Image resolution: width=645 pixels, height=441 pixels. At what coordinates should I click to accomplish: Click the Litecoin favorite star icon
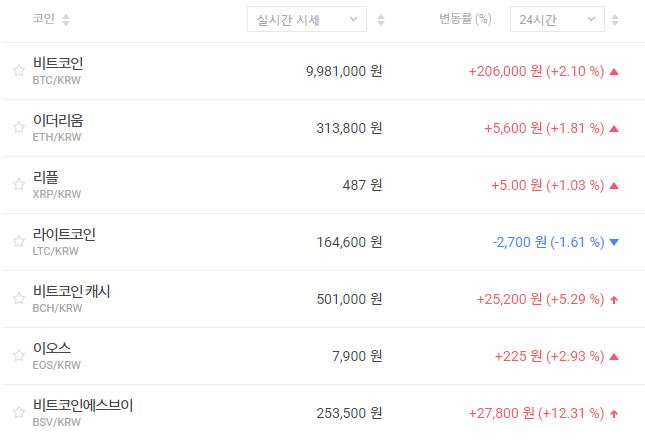[18, 242]
